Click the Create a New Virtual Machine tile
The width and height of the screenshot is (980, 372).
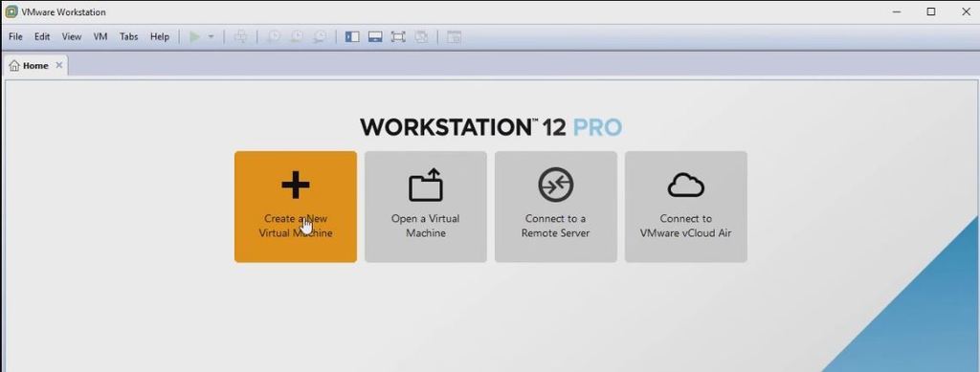(296, 207)
